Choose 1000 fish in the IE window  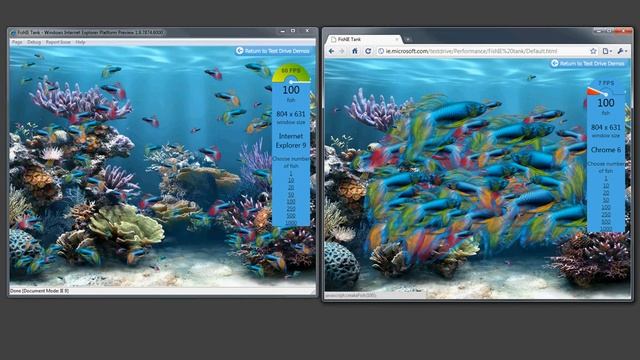point(291,222)
